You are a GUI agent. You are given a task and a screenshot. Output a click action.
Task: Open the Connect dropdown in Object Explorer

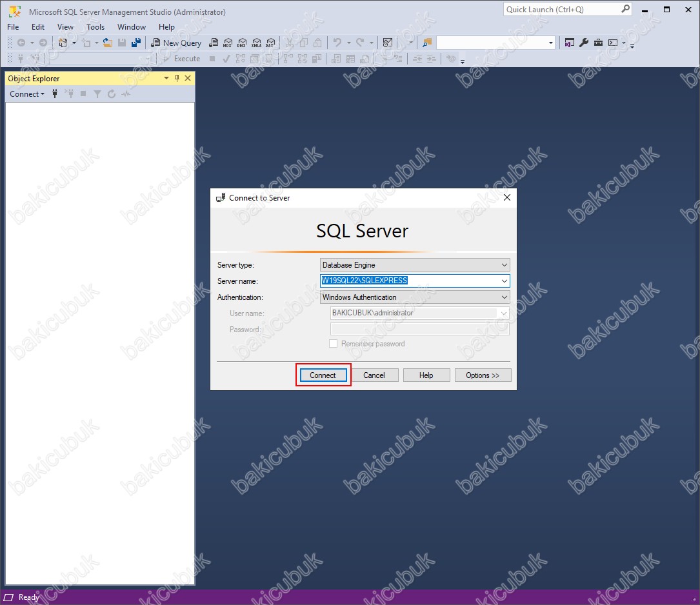coord(27,94)
